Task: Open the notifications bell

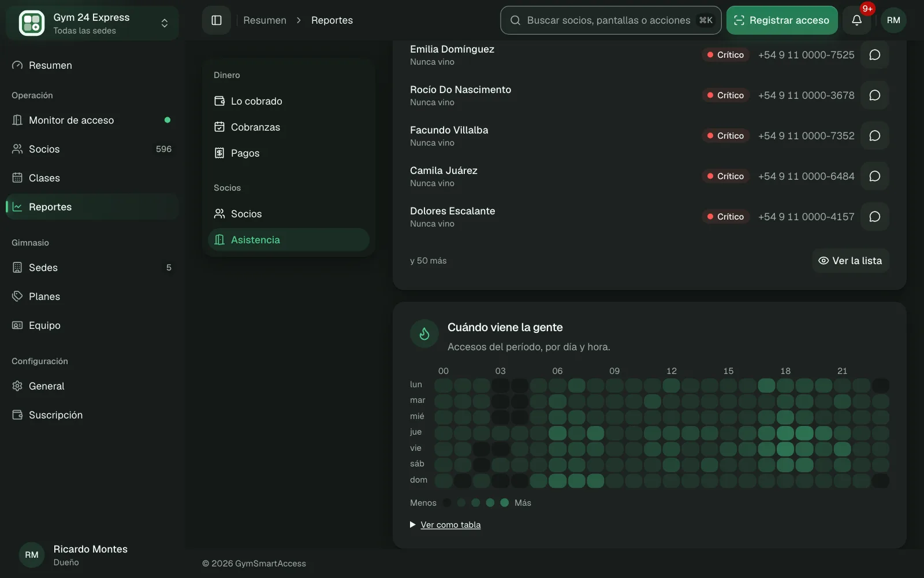Action: point(856,20)
